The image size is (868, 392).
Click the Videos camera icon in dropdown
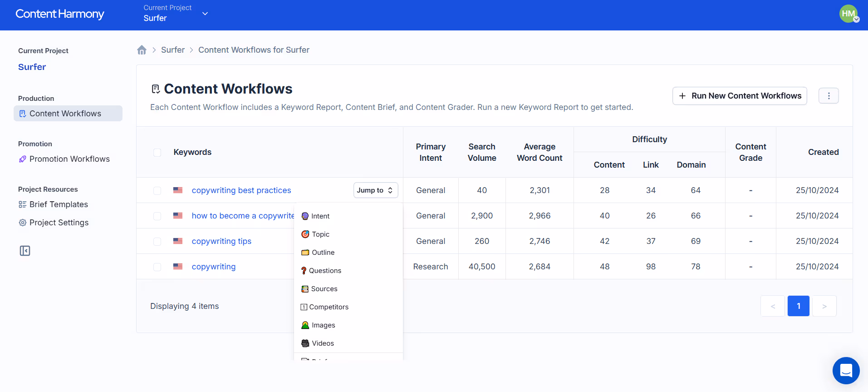305,343
